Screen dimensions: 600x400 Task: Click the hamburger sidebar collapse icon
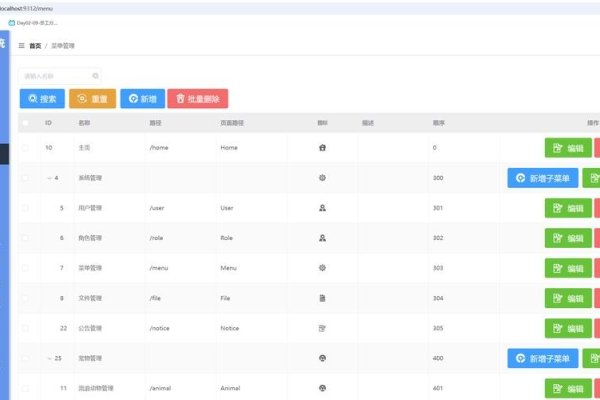tap(22, 45)
